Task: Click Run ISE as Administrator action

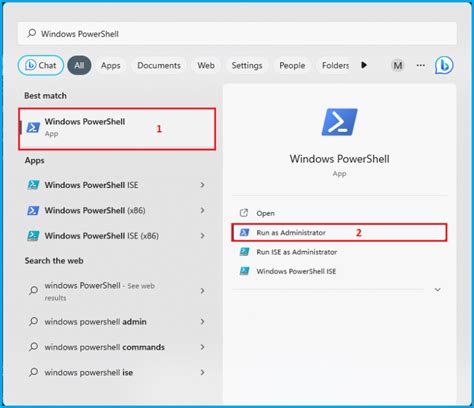Action: (x=339, y=252)
